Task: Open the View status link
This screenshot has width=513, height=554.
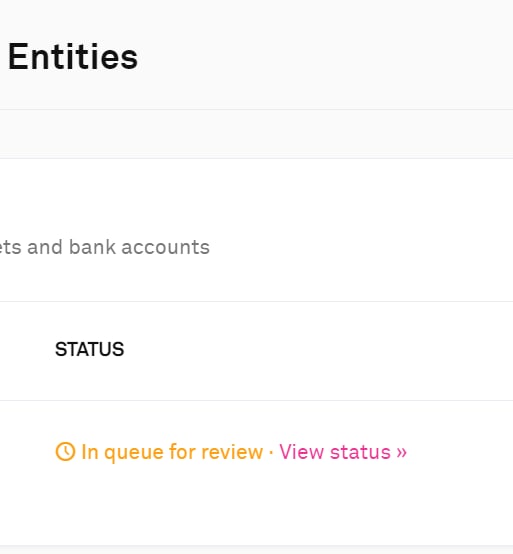Action: click(343, 452)
